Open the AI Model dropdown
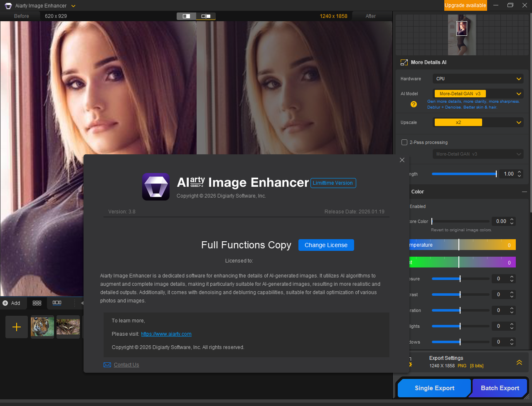 [x=478, y=94]
